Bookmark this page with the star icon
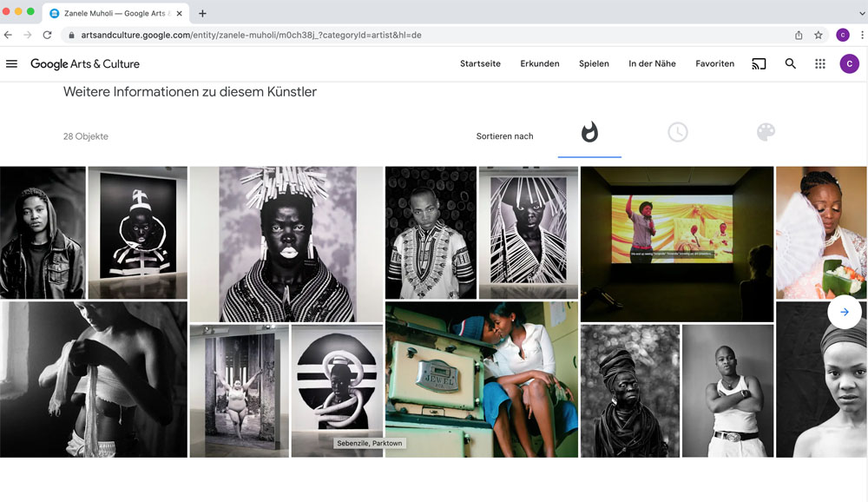Screen dimensions: 868x502 tap(819, 35)
